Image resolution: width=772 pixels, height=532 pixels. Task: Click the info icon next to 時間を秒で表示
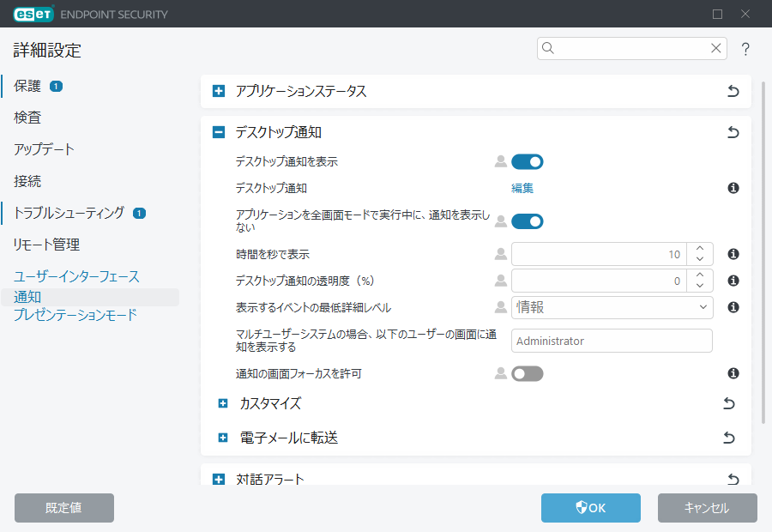[733, 254]
